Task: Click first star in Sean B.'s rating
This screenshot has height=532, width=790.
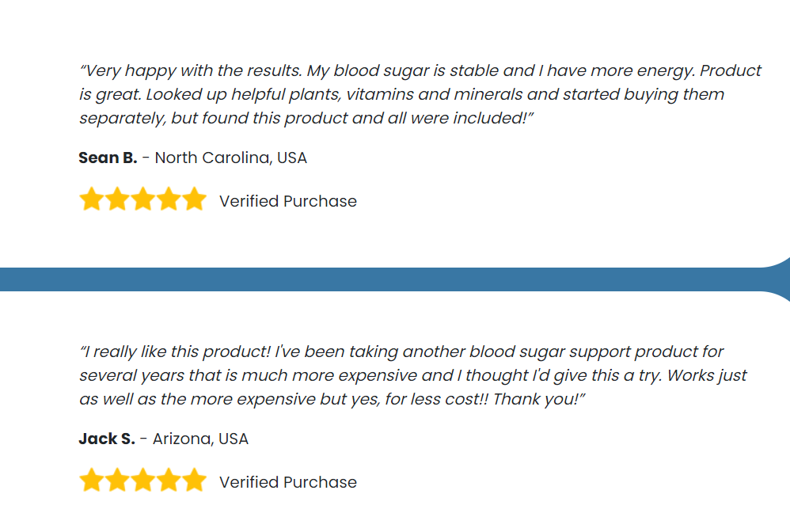Action: pos(92,199)
